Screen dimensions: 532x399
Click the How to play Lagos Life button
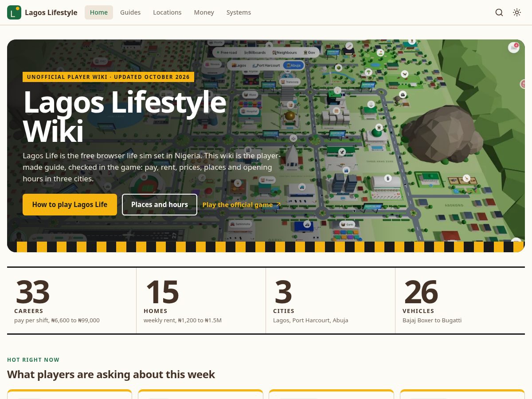pos(70,204)
